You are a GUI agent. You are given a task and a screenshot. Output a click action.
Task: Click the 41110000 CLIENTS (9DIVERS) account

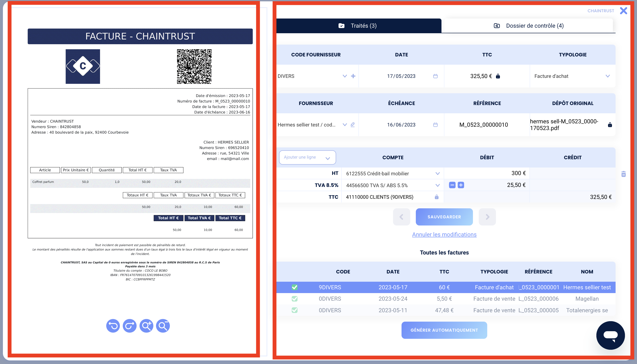[379, 197]
